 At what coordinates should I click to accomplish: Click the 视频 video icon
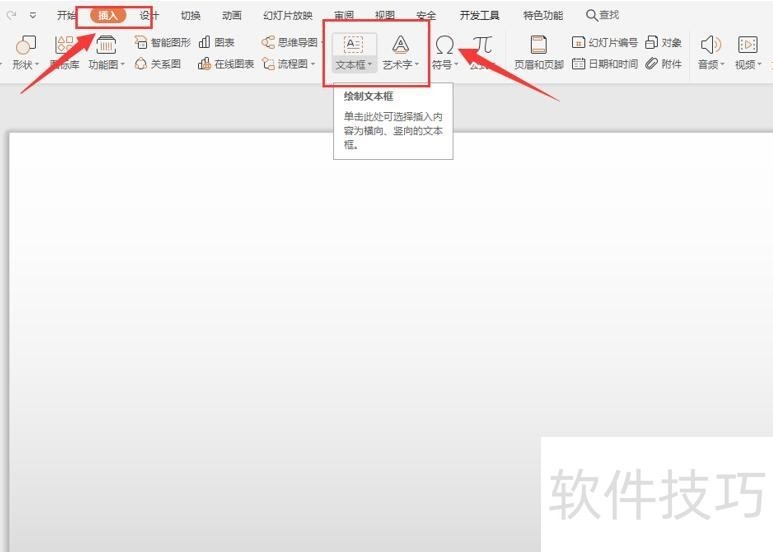tap(747, 45)
